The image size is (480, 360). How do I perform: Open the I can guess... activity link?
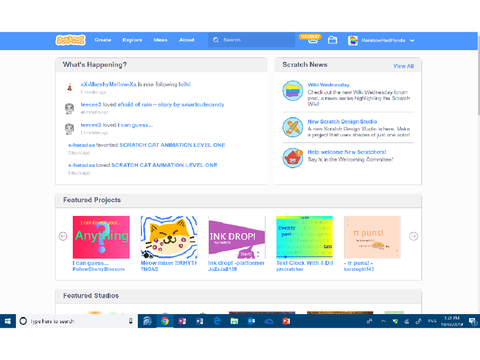click(x=135, y=125)
